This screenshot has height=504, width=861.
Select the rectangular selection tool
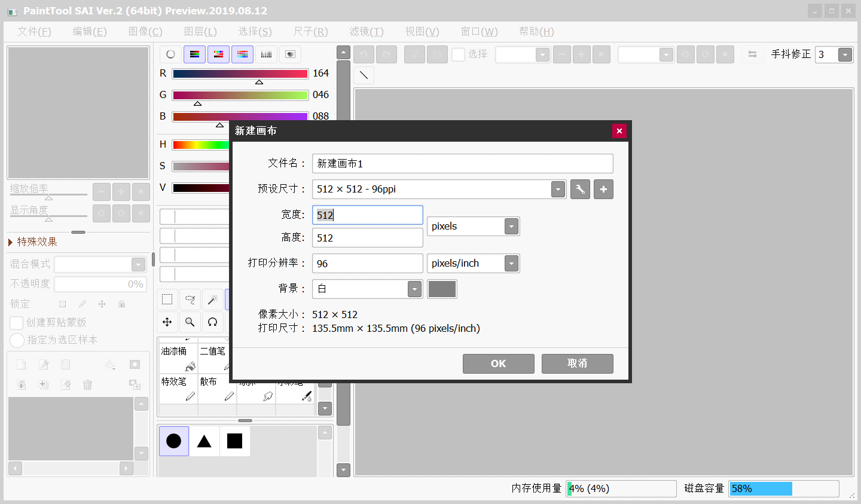point(167,300)
